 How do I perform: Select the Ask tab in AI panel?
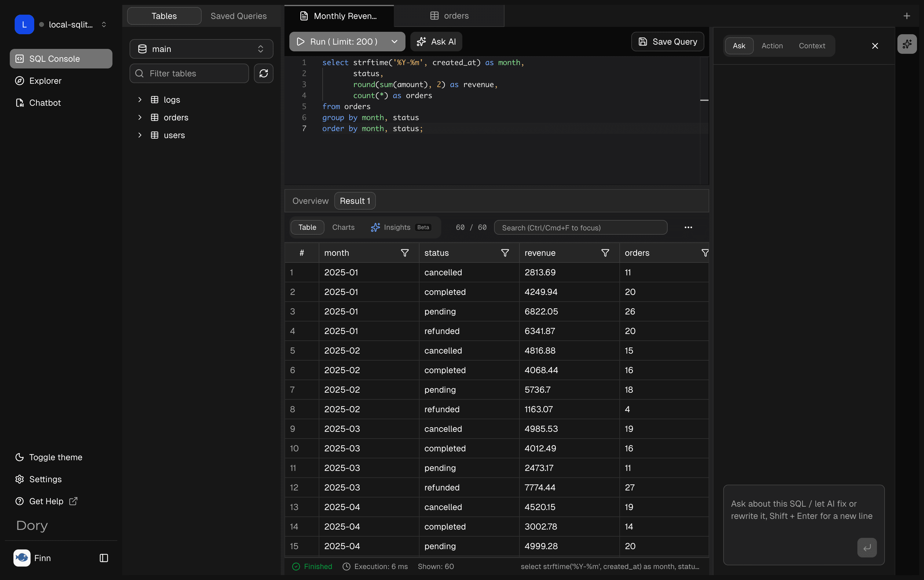739,46
